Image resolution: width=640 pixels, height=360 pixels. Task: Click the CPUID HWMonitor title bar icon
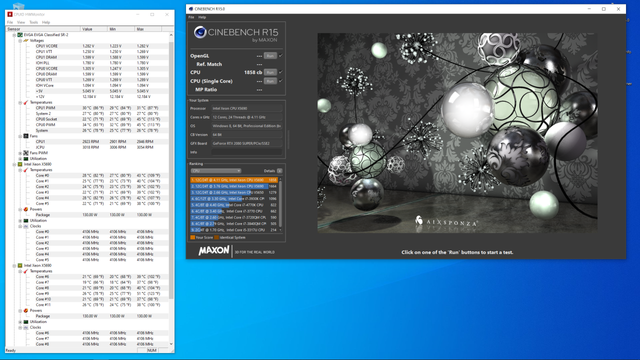click(10, 14)
